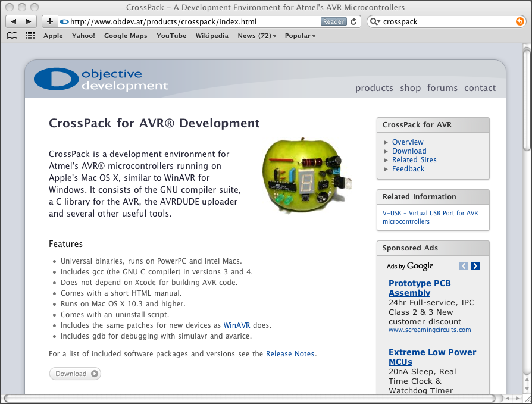
Task: Expand the Popular bookmarks menu
Action: pyautogui.click(x=301, y=36)
